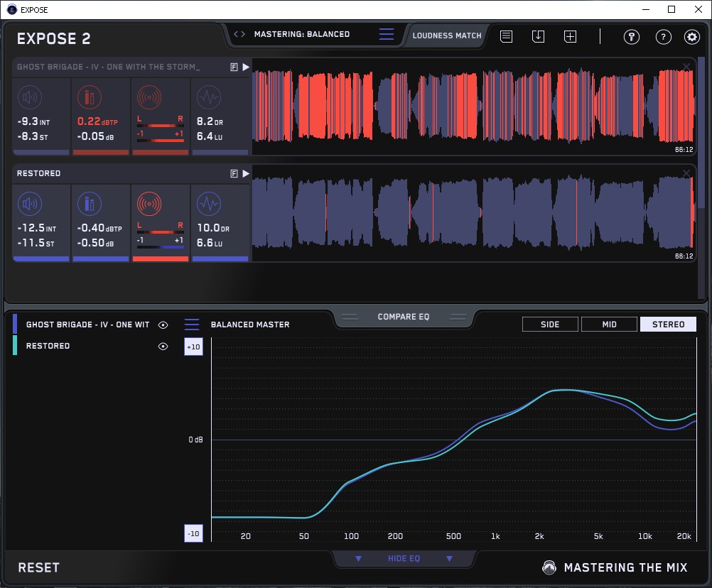Image resolution: width=712 pixels, height=588 pixels.
Task: Click the -12.5 INT loudness reading
Action: coord(37,228)
